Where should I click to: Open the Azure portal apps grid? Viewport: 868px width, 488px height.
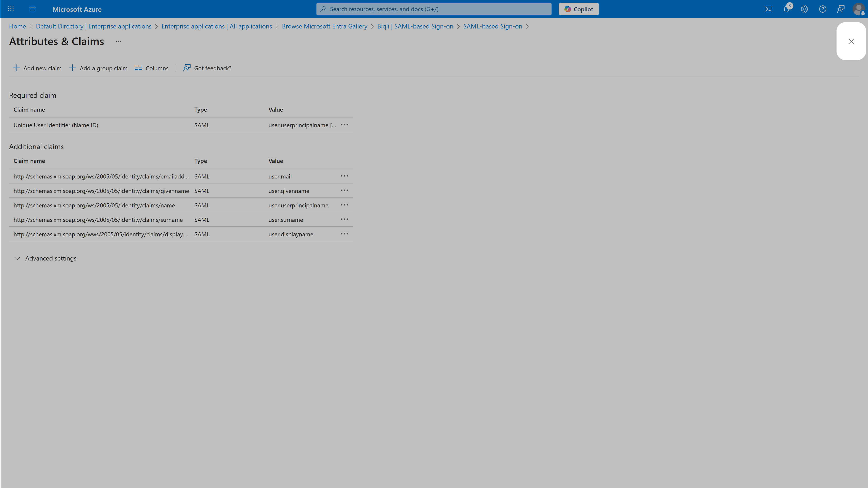pyautogui.click(x=11, y=9)
